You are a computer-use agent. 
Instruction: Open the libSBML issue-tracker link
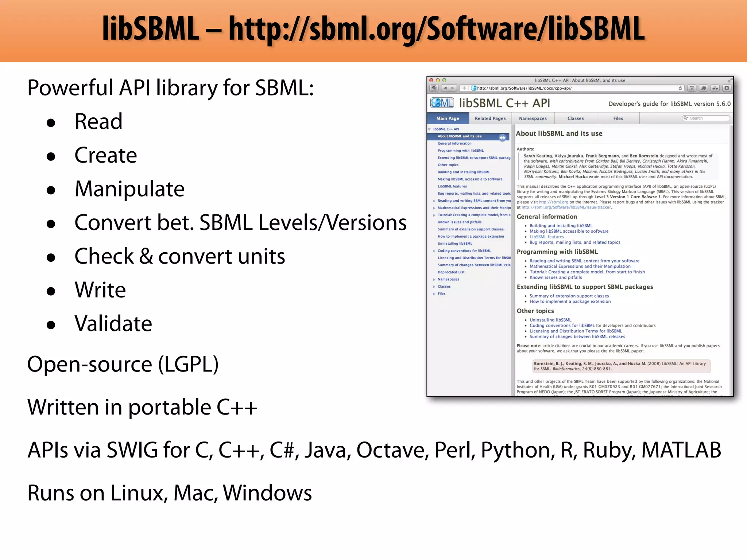coord(566,207)
